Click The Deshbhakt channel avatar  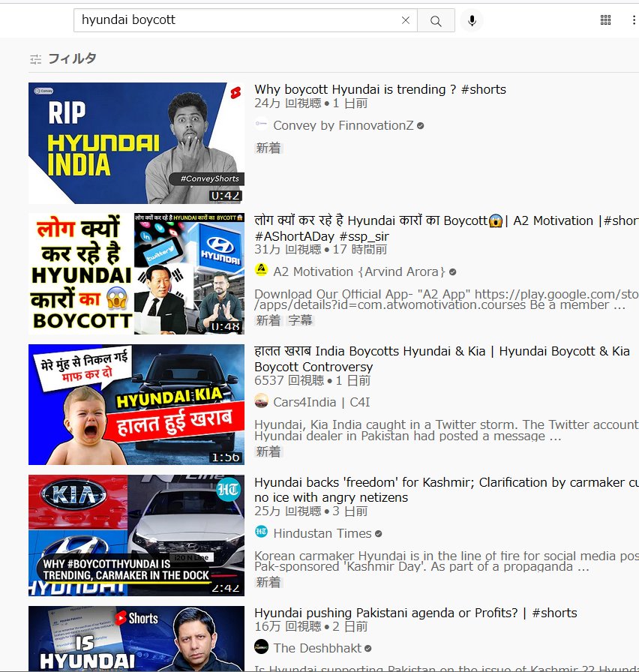coord(261,647)
